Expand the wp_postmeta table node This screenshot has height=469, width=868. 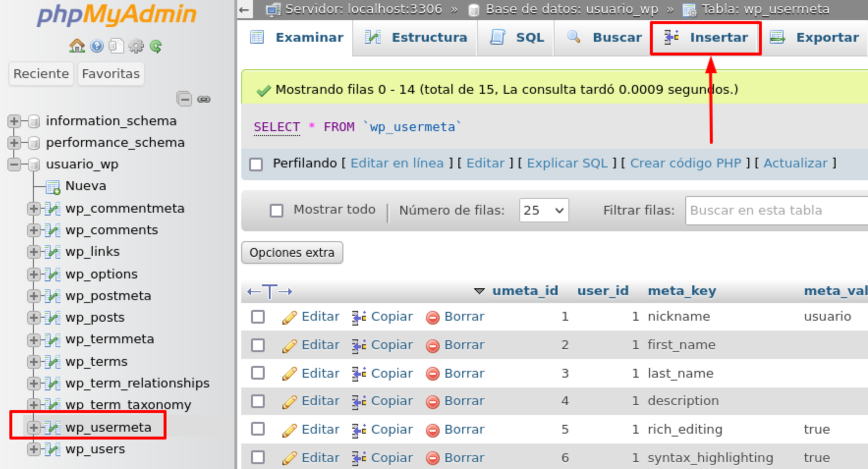[33, 296]
